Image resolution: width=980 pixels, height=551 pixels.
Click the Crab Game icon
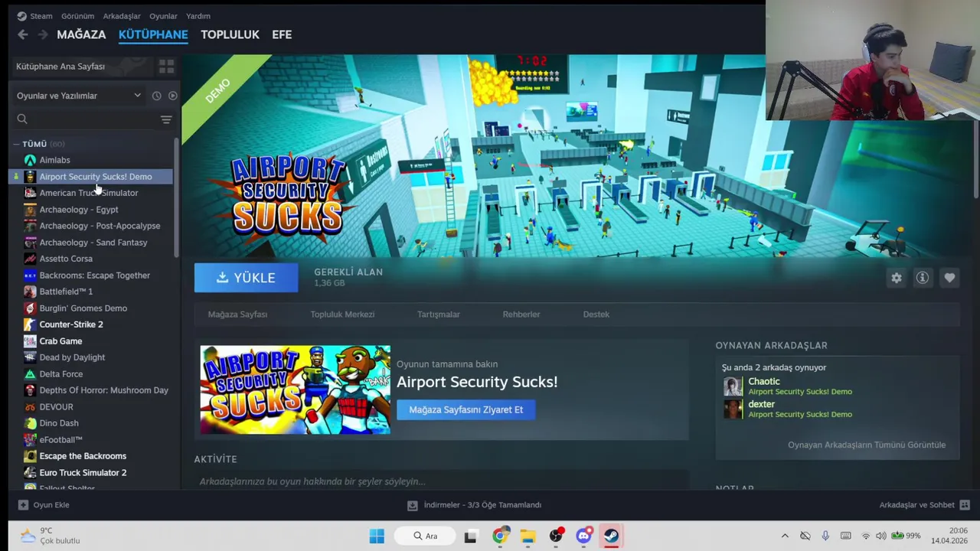click(x=30, y=341)
